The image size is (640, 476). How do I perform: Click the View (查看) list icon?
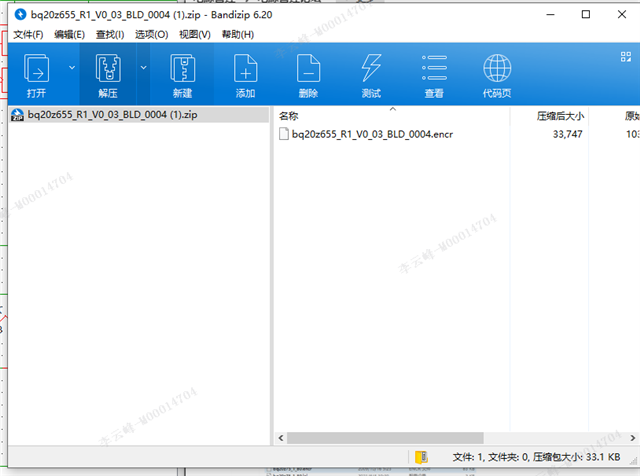[434, 68]
